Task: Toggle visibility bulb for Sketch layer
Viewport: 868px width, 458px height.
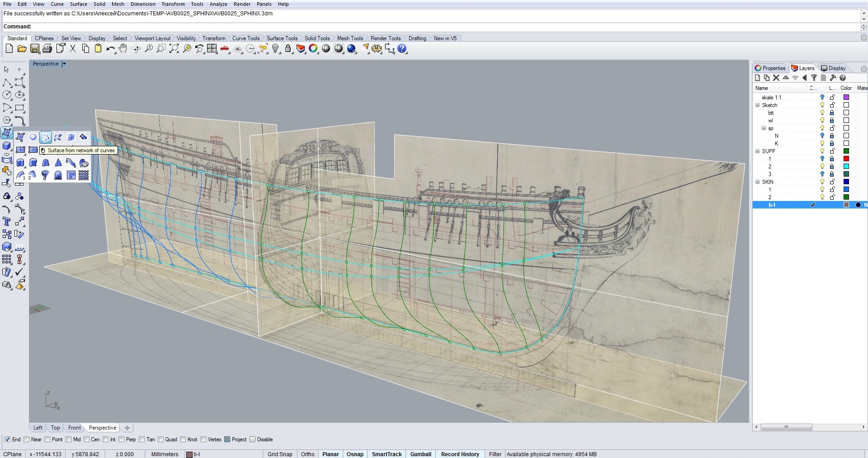Action: click(822, 105)
